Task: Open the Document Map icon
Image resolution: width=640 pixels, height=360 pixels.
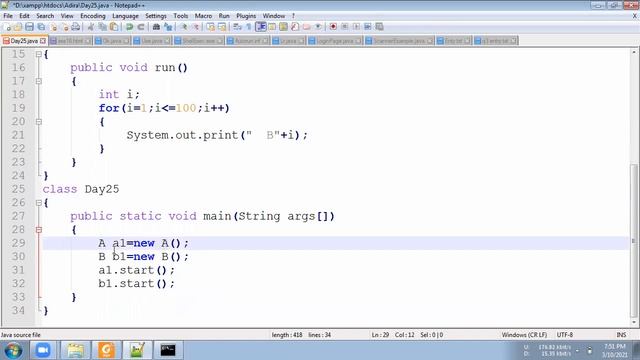Action: pos(283,27)
